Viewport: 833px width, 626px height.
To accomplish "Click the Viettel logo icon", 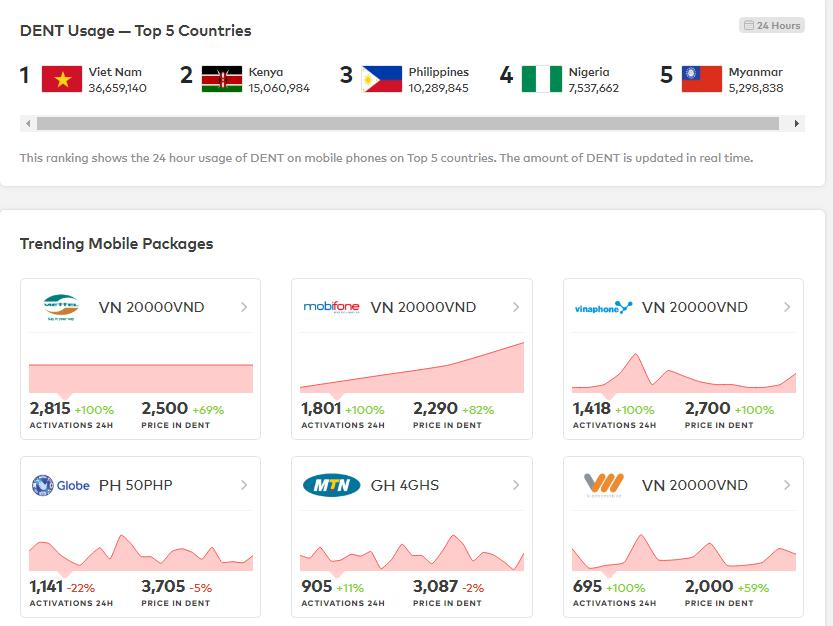I will tap(60, 307).
